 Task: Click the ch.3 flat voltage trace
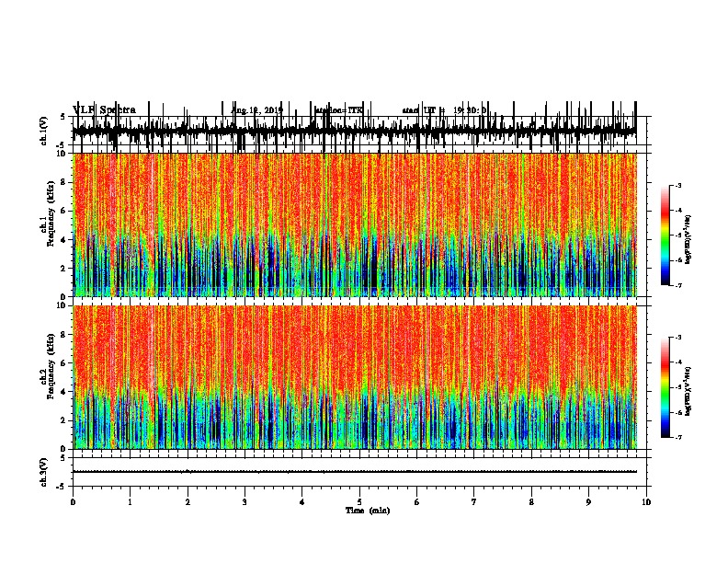coord(354,472)
